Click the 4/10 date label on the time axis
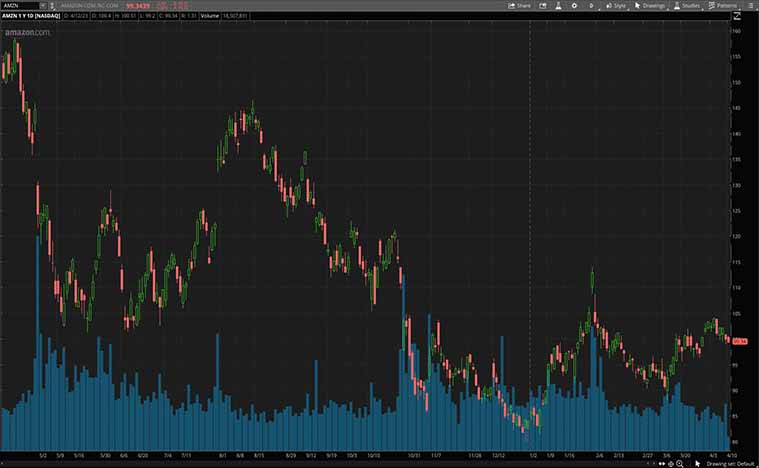This screenshot has width=759, height=468. [x=731, y=455]
